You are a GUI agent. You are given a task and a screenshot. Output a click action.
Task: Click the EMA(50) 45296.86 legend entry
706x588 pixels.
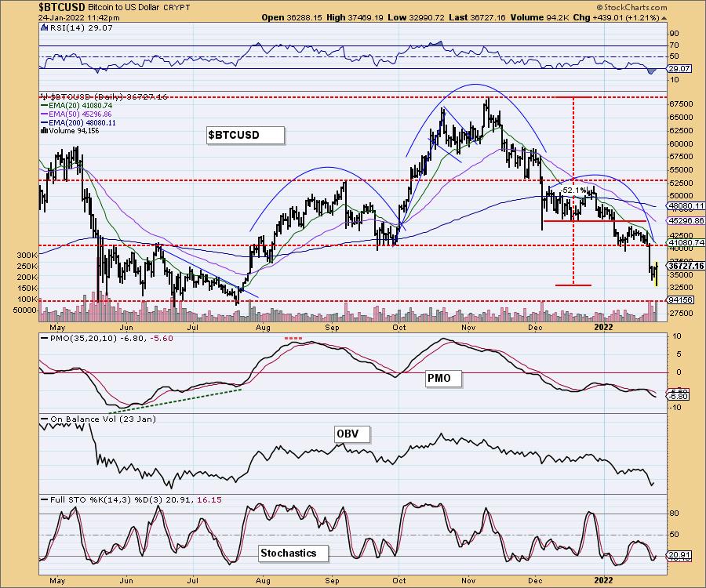point(77,114)
